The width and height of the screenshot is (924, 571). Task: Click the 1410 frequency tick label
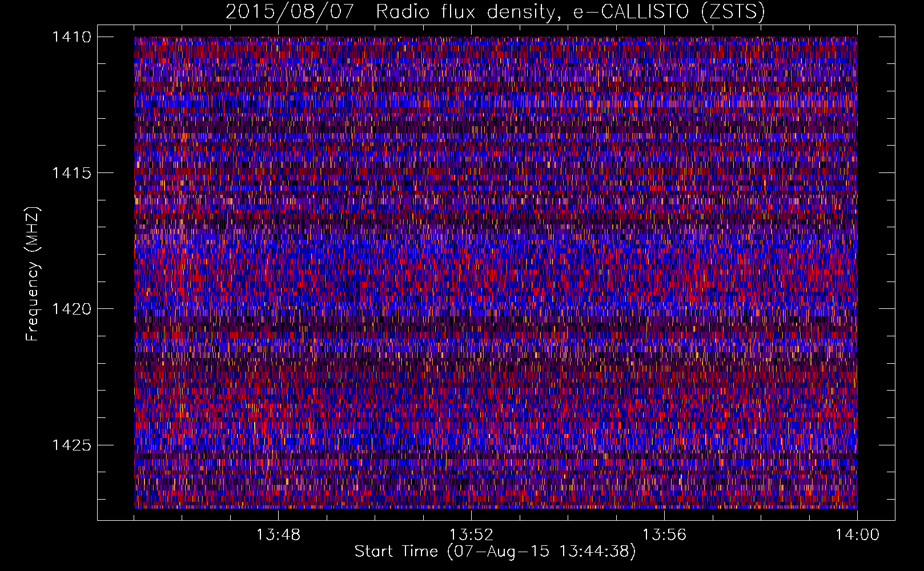click(72, 37)
